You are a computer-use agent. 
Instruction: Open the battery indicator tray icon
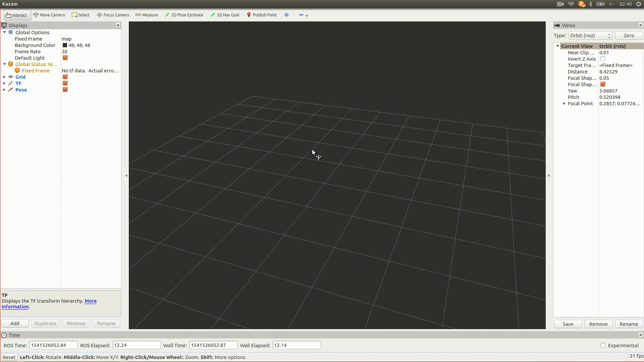(x=600, y=4)
